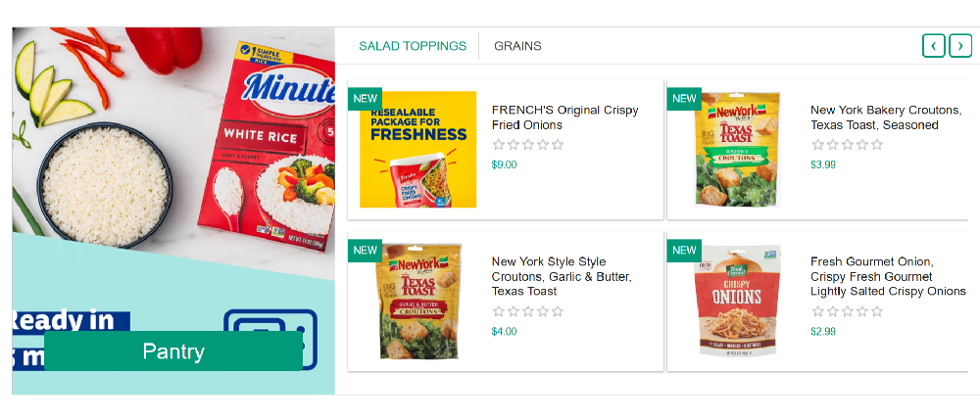Open New York Style Garlic & Butter Croutons

click(562, 276)
